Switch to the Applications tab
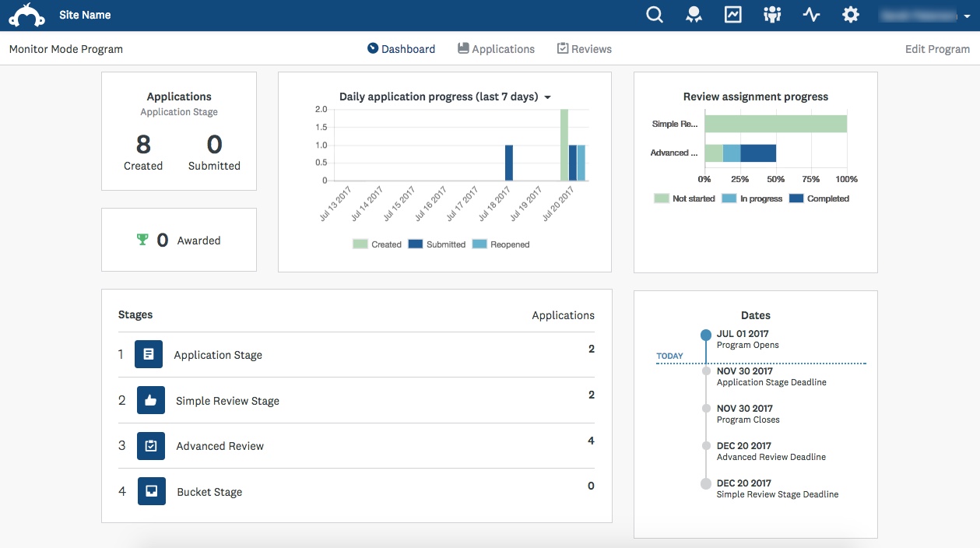 (496, 48)
